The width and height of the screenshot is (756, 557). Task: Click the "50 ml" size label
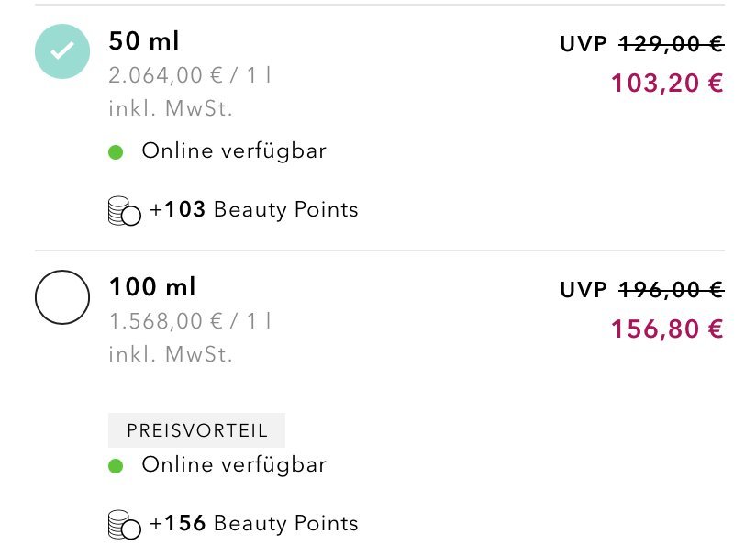(144, 41)
